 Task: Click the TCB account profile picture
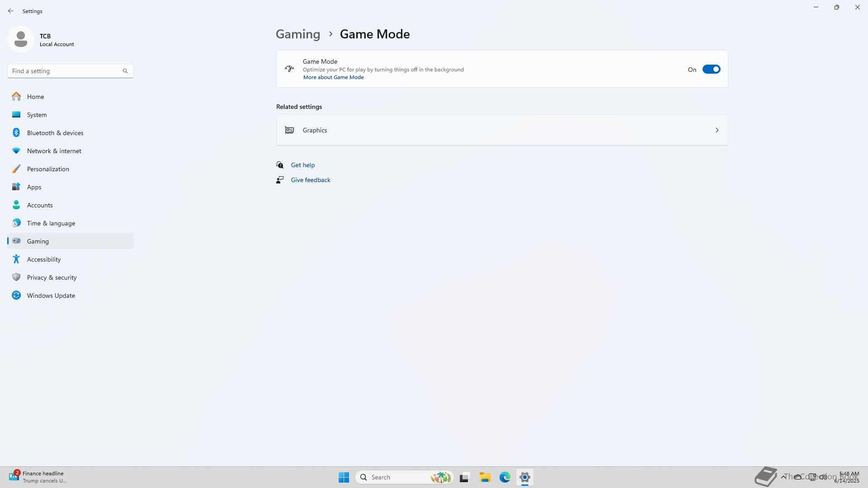21,39
